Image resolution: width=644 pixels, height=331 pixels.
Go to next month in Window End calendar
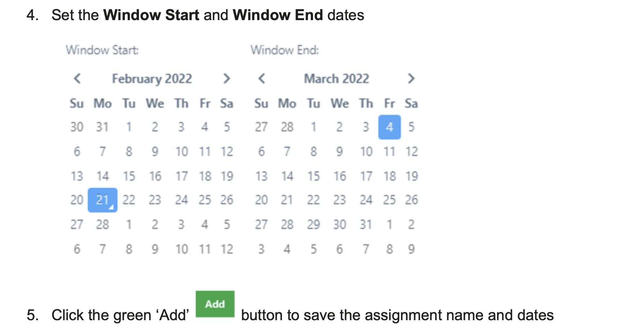tap(411, 78)
